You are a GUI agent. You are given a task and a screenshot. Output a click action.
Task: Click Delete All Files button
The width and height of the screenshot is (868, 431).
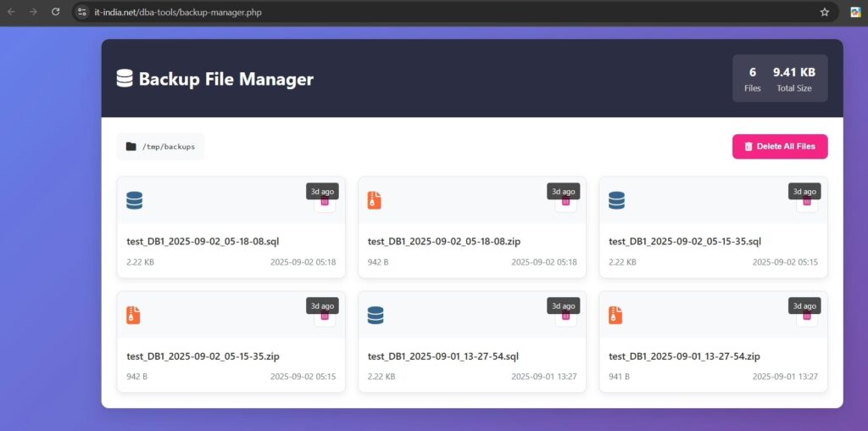click(x=780, y=146)
